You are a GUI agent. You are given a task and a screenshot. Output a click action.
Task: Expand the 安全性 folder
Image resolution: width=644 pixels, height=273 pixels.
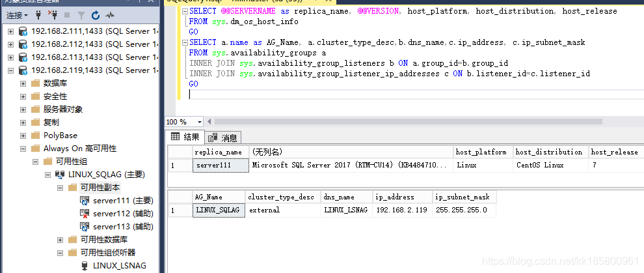[x=23, y=96]
